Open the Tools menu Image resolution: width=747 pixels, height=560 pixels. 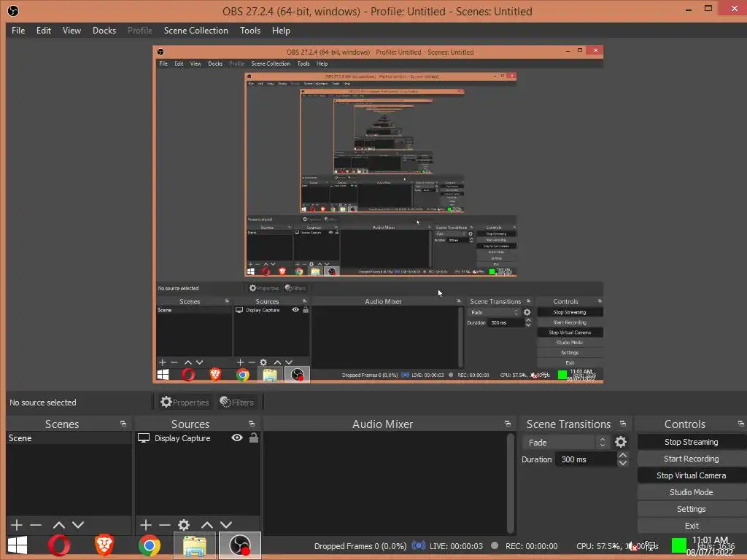250,31
